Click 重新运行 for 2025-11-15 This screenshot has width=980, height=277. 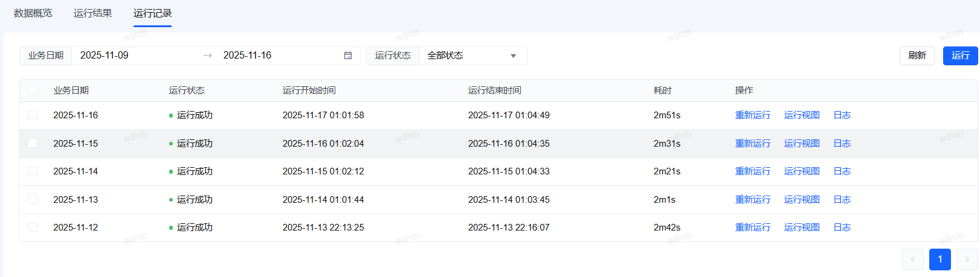point(753,144)
